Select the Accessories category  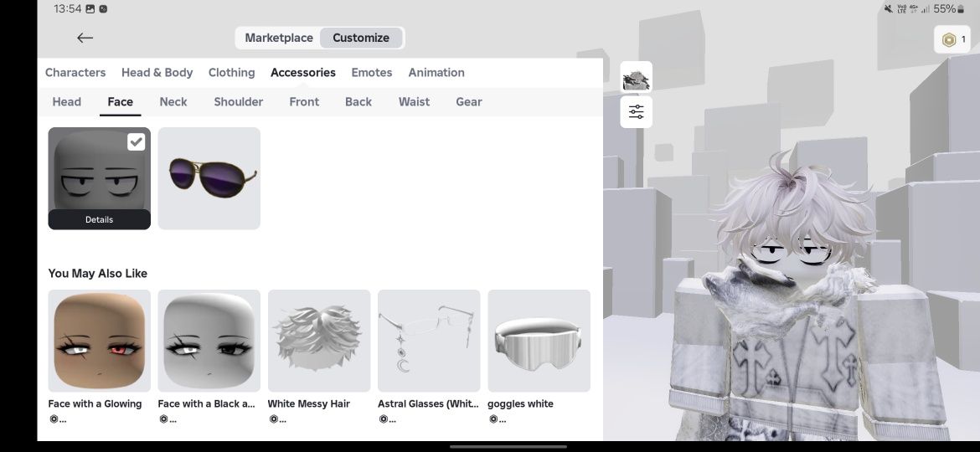coord(303,73)
